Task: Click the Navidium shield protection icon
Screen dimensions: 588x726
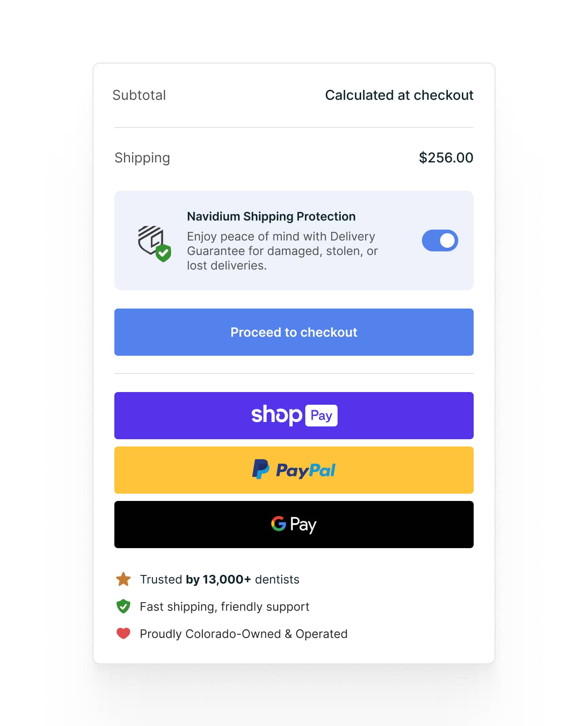Action: point(153,240)
